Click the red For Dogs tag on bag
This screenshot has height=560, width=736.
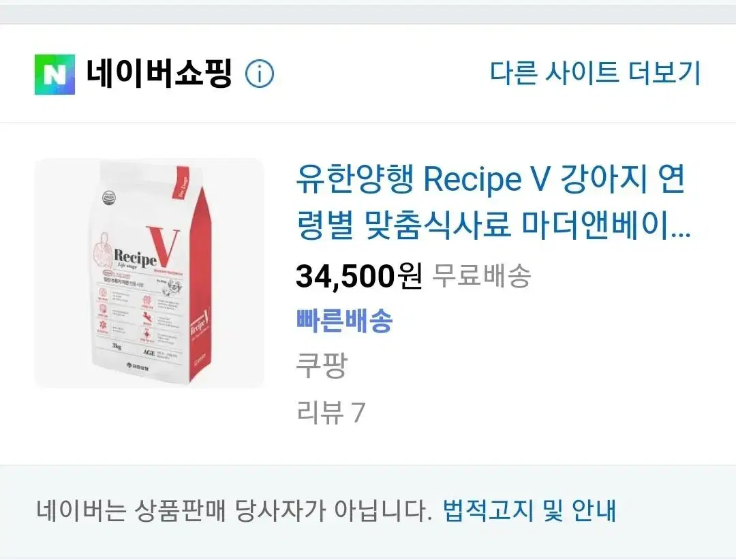tap(182, 184)
